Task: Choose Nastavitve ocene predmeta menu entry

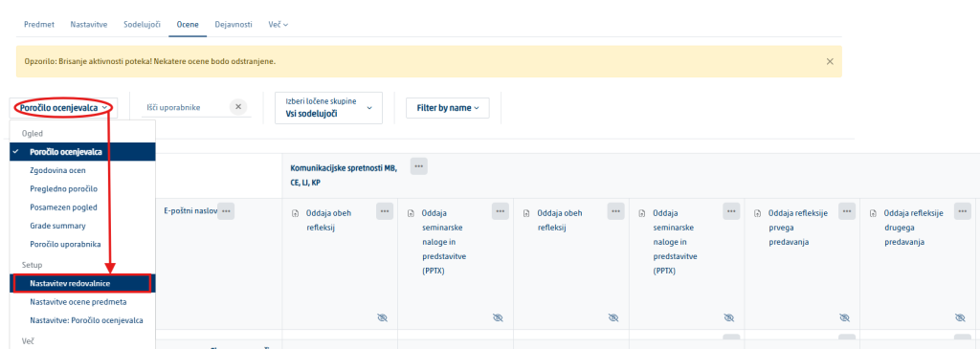Action: tap(82, 302)
